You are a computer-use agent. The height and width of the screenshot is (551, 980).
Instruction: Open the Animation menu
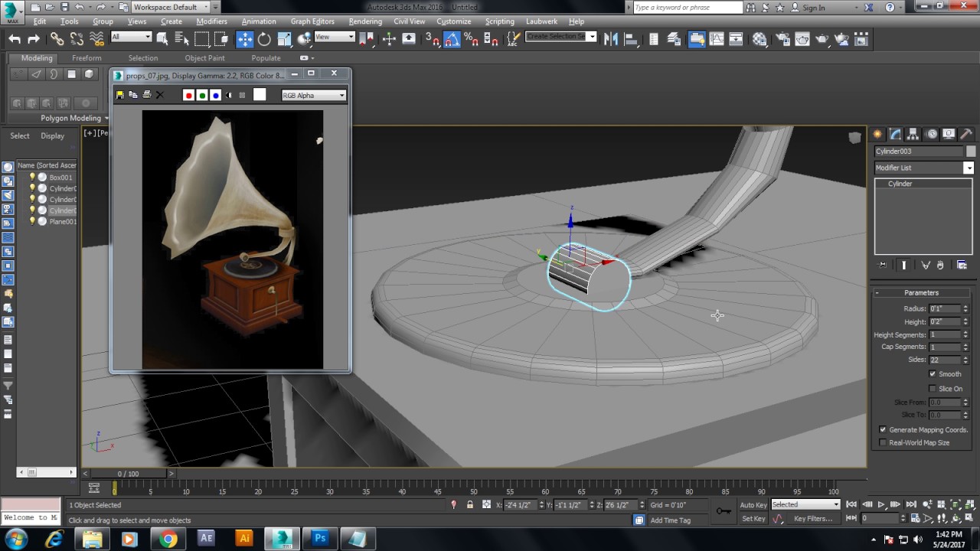[259, 21]
